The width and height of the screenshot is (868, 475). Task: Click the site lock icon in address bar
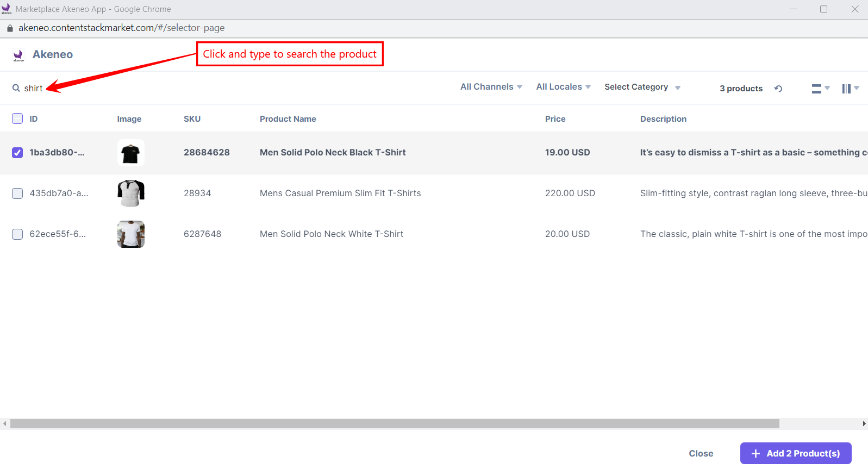pos(10,28)
